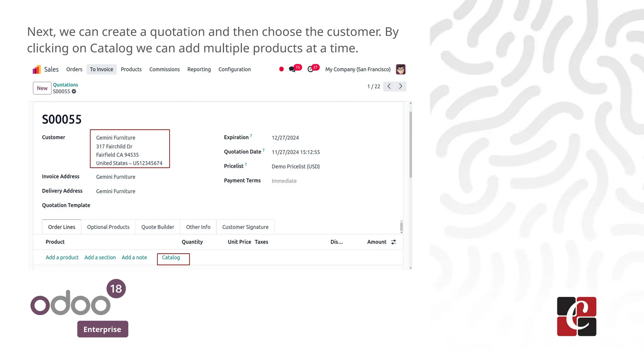This screenshot has width=644, height=362.
Task: Switch to the Customer Signature tab
Action: point(245,227)
